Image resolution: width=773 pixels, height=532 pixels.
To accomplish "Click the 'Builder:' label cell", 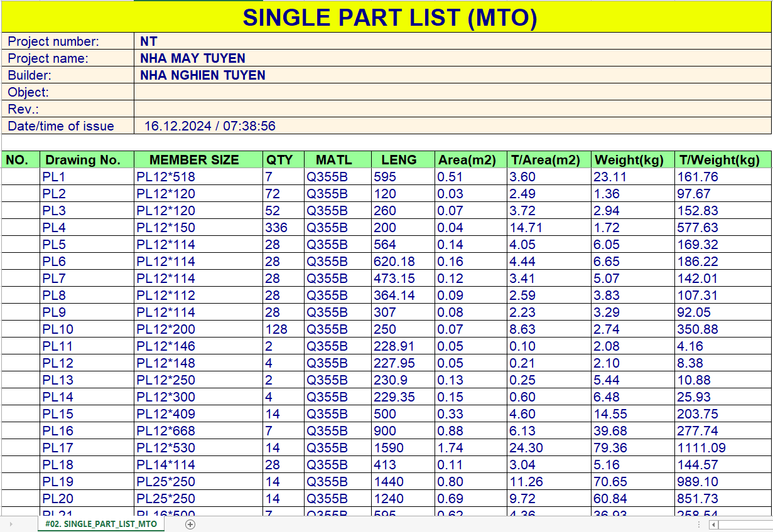I will click(x=68, y=75).
